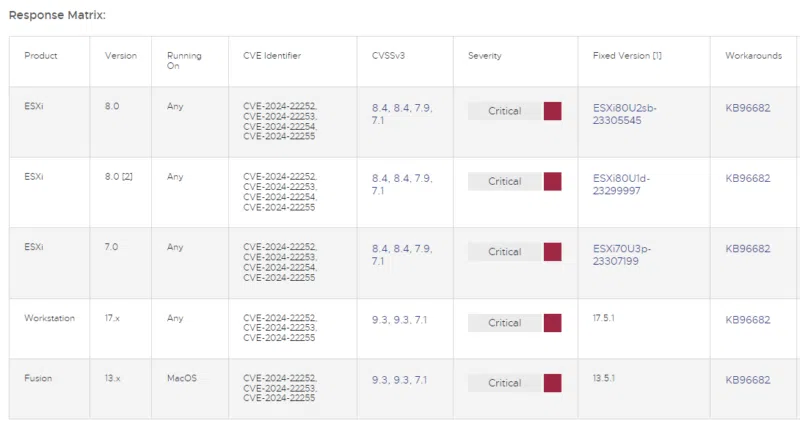Open KB96682 workaround for ESXi 7.0 row
Image resolution: width=800 pixels, height=426 pixels.
click(747, 249)
